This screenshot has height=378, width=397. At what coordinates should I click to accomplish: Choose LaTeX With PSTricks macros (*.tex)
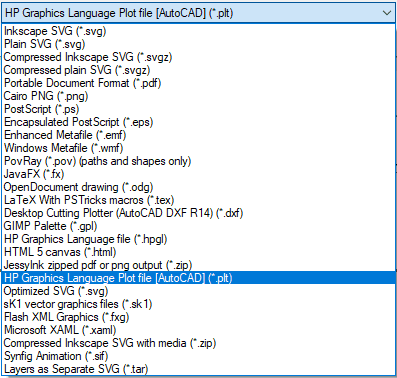coord(198,200)
